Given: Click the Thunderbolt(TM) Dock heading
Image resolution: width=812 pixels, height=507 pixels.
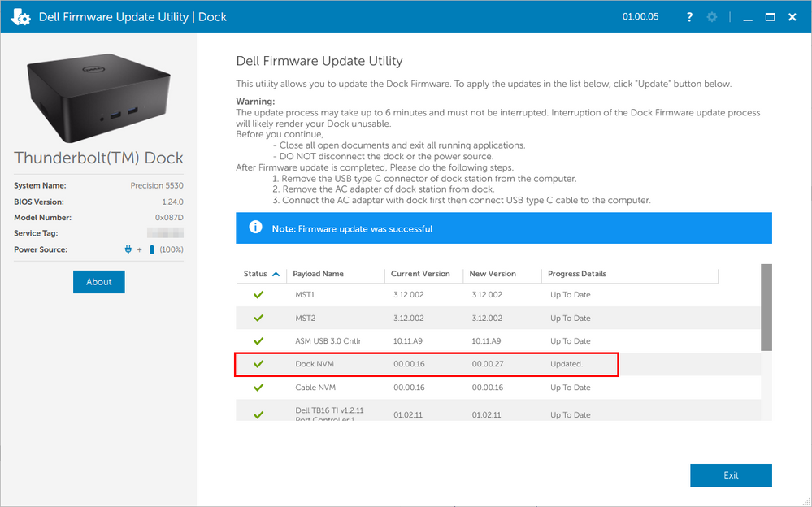Looking at the screenshot, I should [98, 158].
